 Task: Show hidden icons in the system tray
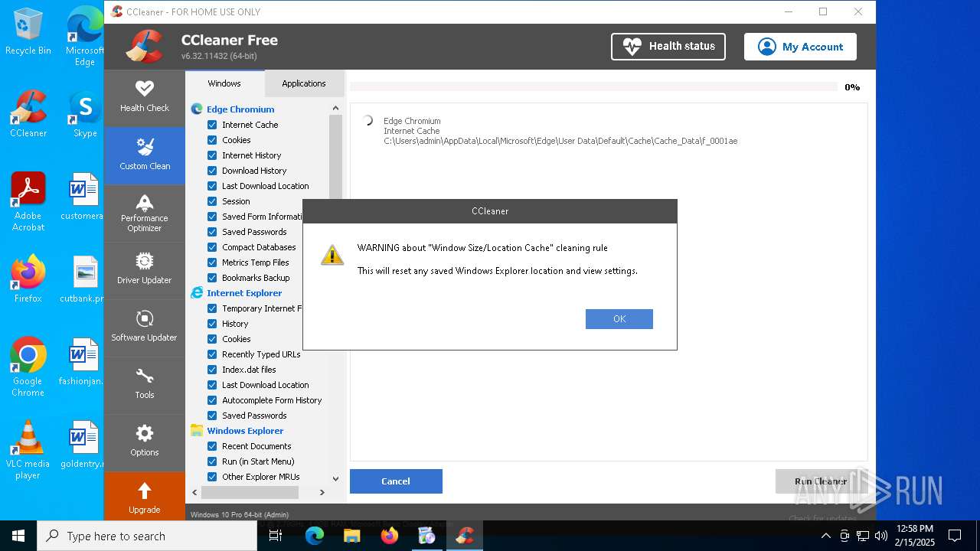pos(825,536)
